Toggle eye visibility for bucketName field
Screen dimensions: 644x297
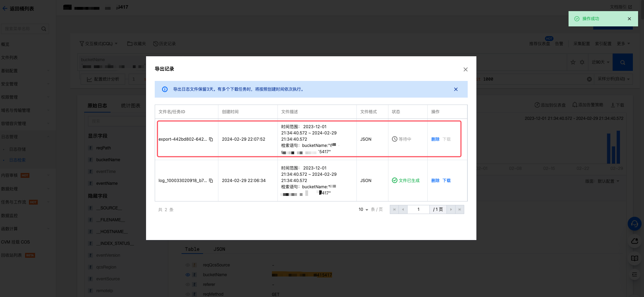[x=188, y=275]
